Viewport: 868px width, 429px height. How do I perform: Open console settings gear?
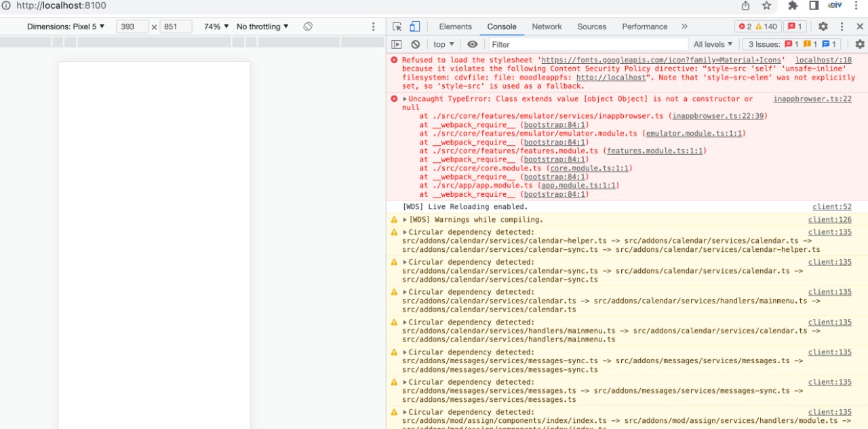click(x=860, y=44)
